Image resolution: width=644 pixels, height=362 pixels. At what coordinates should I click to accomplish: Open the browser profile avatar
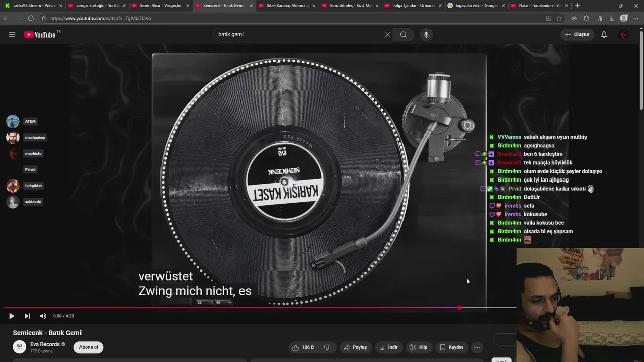[624, 18]
